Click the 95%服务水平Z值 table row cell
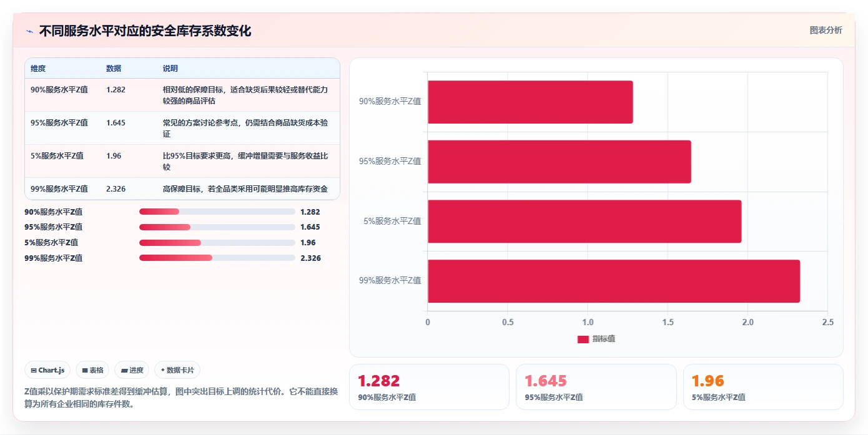 pos(59,123)
